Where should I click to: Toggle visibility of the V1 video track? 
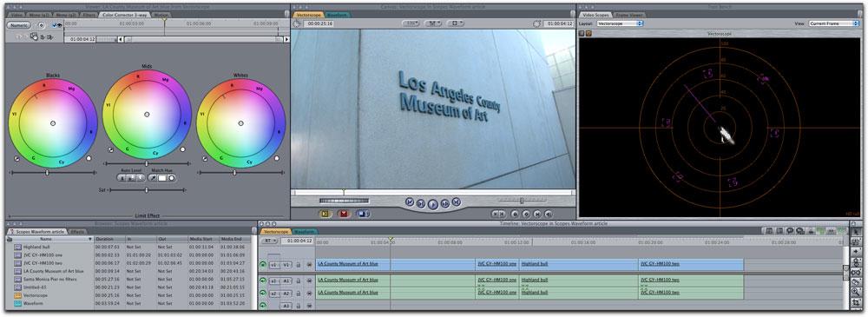pyautogui.click(x=263, y=265)
